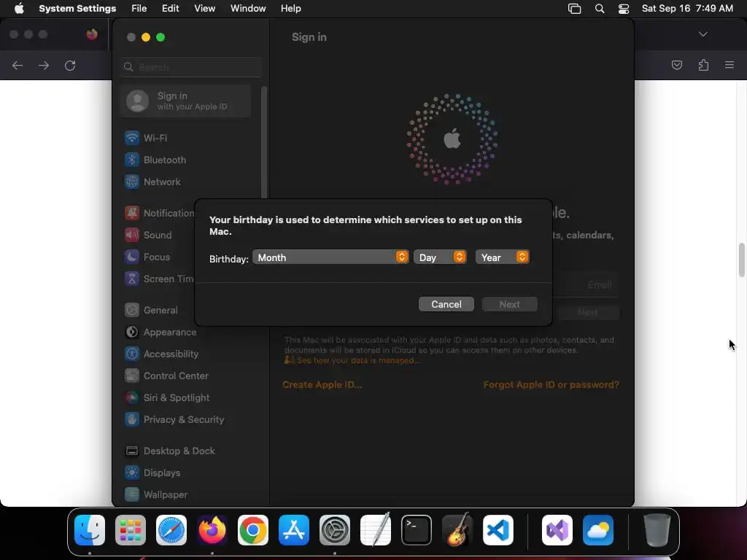Open Finder from the Dock
The image size is (747, 560).
90,530
